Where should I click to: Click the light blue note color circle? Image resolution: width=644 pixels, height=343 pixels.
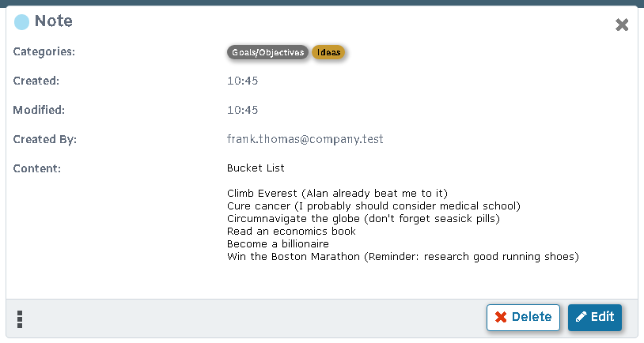click(x=22, y=22)
